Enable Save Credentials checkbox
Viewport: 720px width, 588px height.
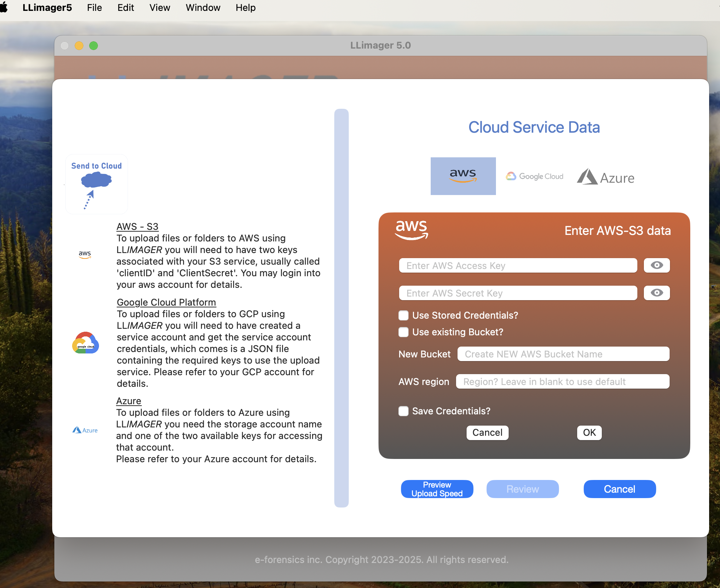pyautogui.click(x=404, y=410)
